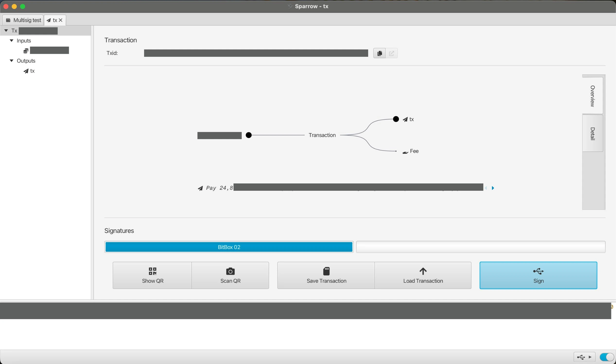Select the BitBox 02 signature entry
The height and width of the screenshot is (364, 616).
228,247
